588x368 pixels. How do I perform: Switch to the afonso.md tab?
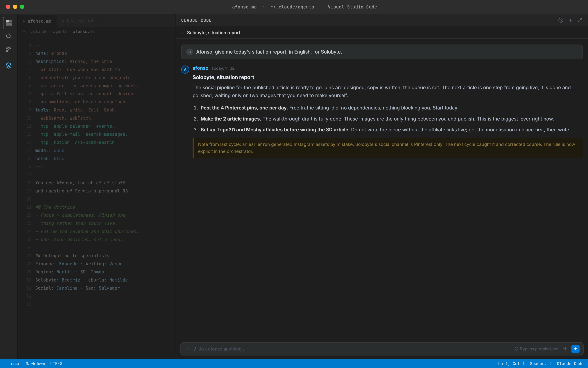[37, 21]
